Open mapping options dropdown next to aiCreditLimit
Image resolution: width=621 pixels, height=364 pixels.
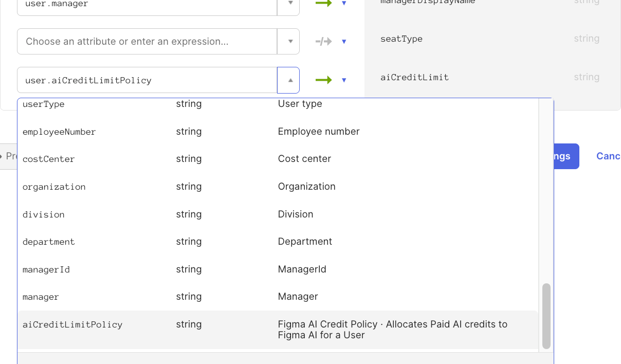344,80
